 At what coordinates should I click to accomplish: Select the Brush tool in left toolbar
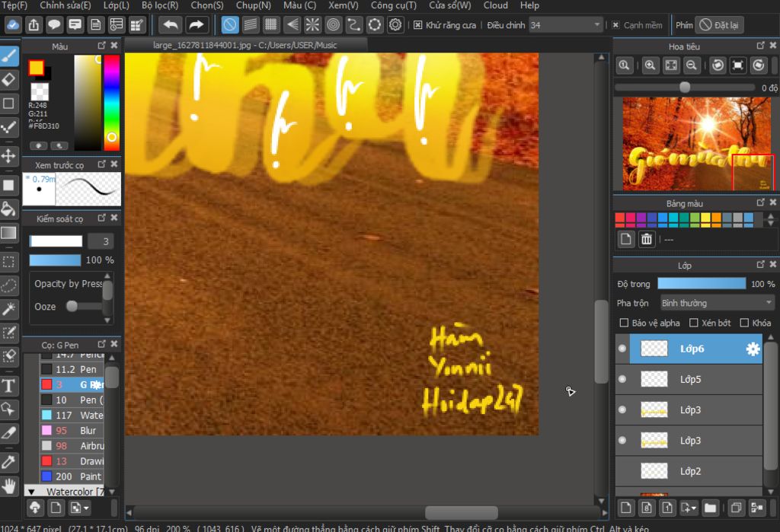click(x=9, y=56)
